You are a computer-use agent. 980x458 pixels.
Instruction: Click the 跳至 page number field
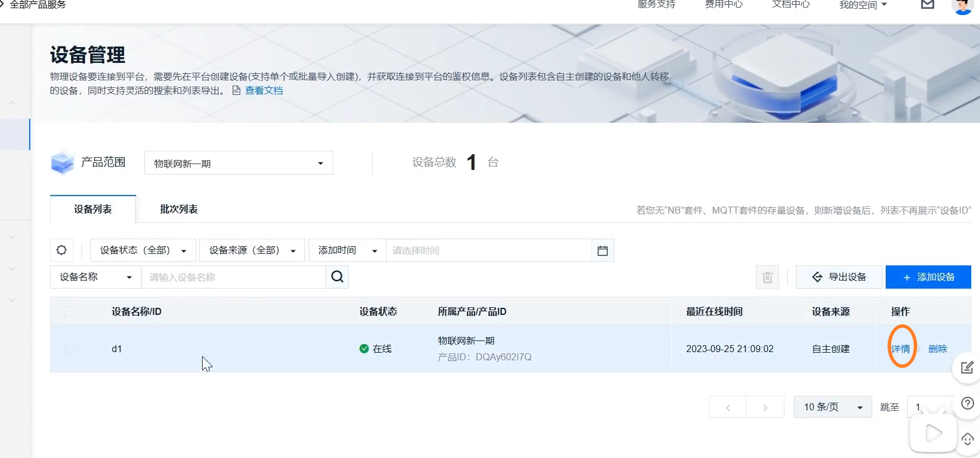(x=931, y=407)
